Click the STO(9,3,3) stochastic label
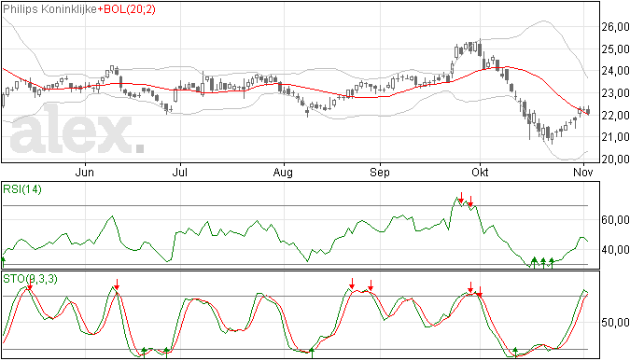This screenshot has width=644, height=361. coord(30,279)
